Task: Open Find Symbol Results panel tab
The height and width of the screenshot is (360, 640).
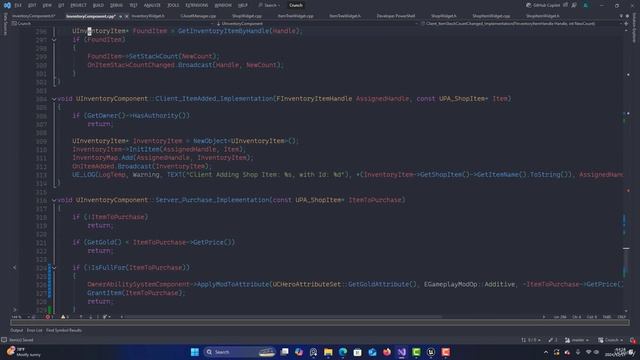Action: point(64,330)
